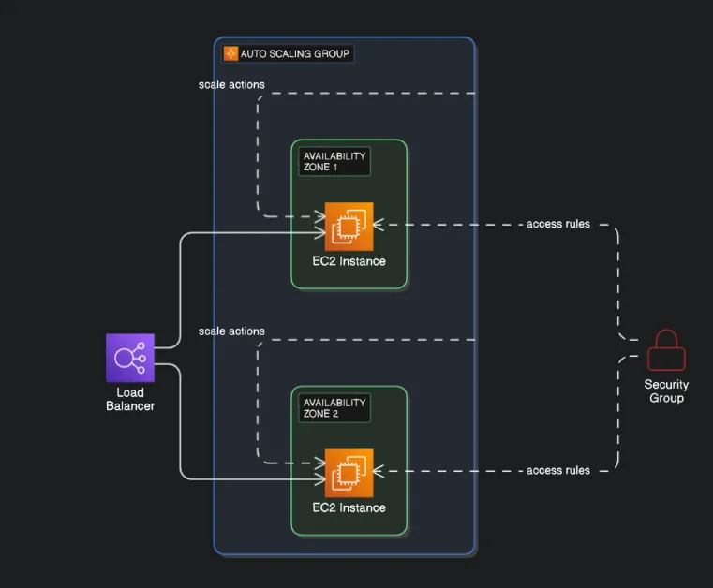Screen dimensions: 713x588
Task: Click the lower 'scale actions' label
Action: point(231,331)
